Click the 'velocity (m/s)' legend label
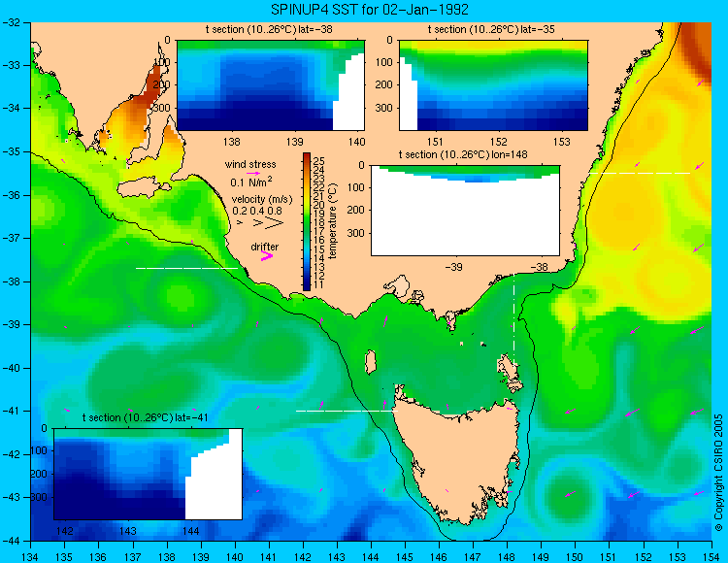 [x=262, y=200]
